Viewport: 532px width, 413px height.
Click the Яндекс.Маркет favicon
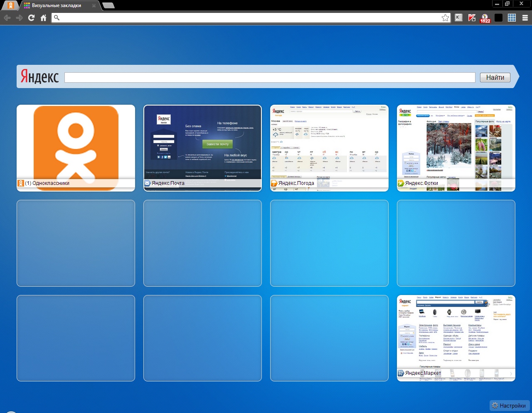coord(401,373)
